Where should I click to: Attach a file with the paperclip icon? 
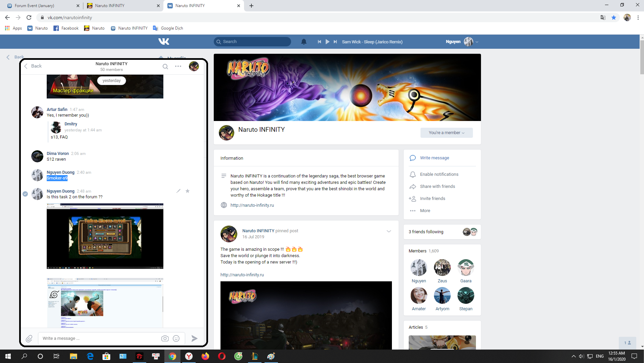click(29, 338)
